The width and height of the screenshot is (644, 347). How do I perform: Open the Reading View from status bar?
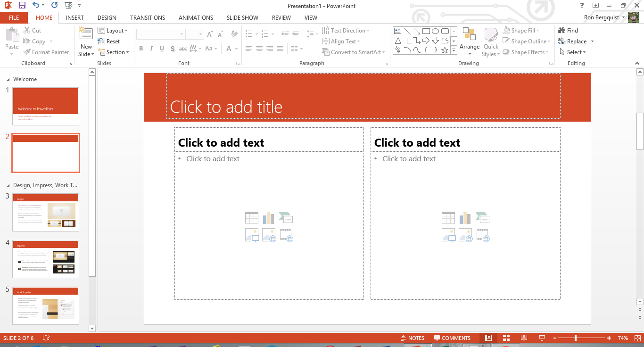[x=524, y=338]
